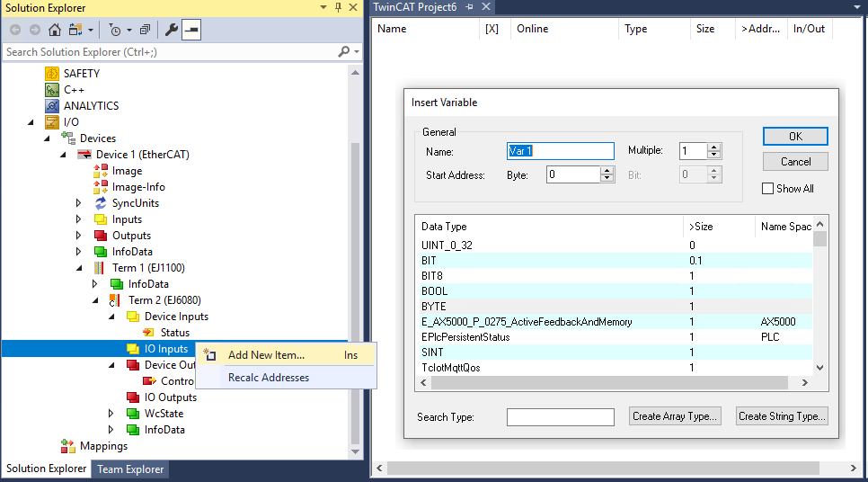Confirm with the OK button
The width and height of the screenshot is (868, 482).
(795, 137)
